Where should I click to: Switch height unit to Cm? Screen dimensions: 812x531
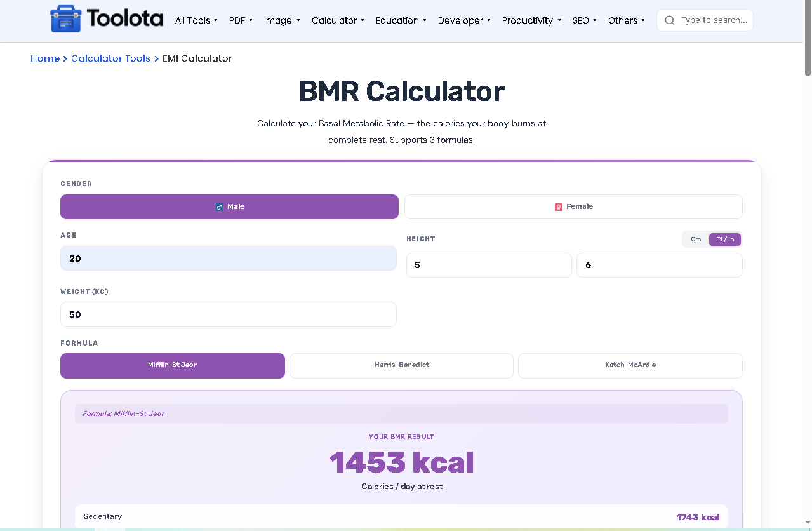click(x=696, y=239)
